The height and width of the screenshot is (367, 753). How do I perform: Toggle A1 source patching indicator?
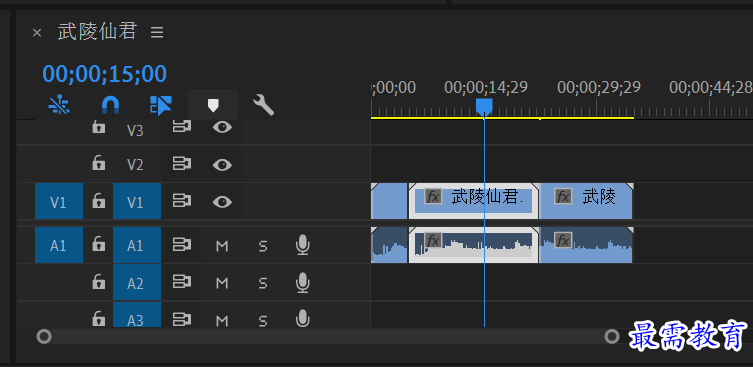point(59,245)
